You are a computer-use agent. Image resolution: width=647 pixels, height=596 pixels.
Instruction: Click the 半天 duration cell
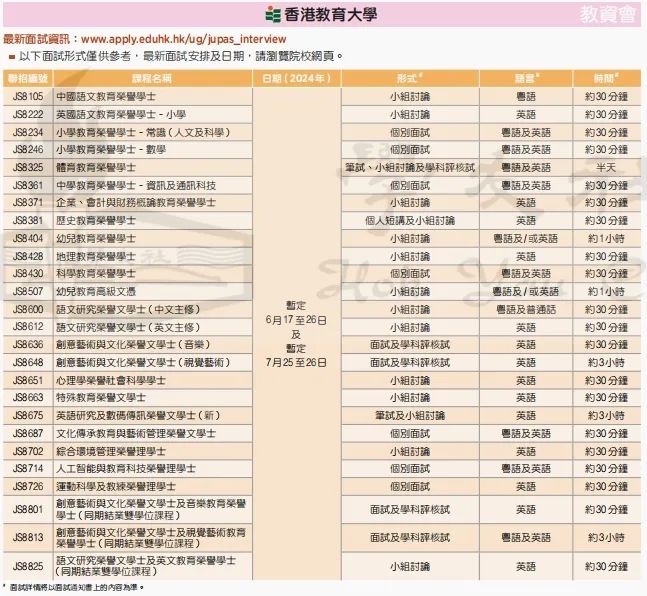point(606,168)
